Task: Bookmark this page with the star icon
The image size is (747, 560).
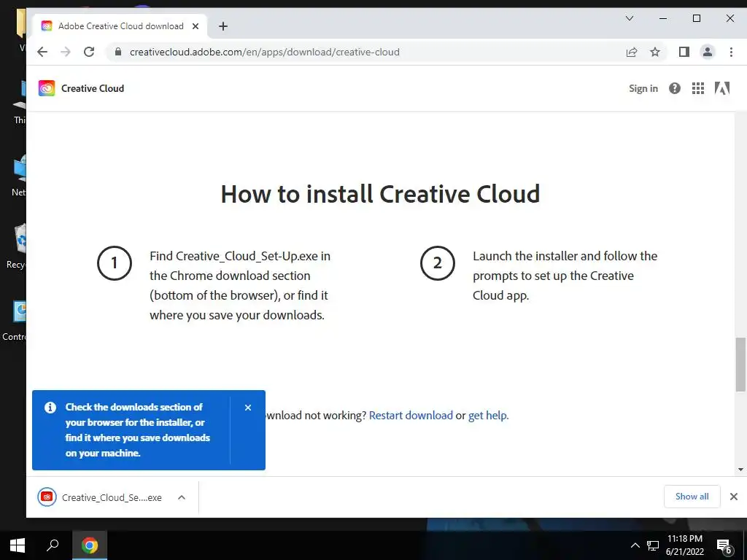Action: tap(655, 52)
